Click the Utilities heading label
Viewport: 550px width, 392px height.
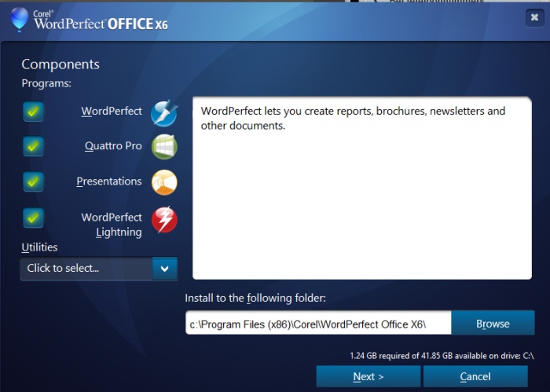[39, 247]
